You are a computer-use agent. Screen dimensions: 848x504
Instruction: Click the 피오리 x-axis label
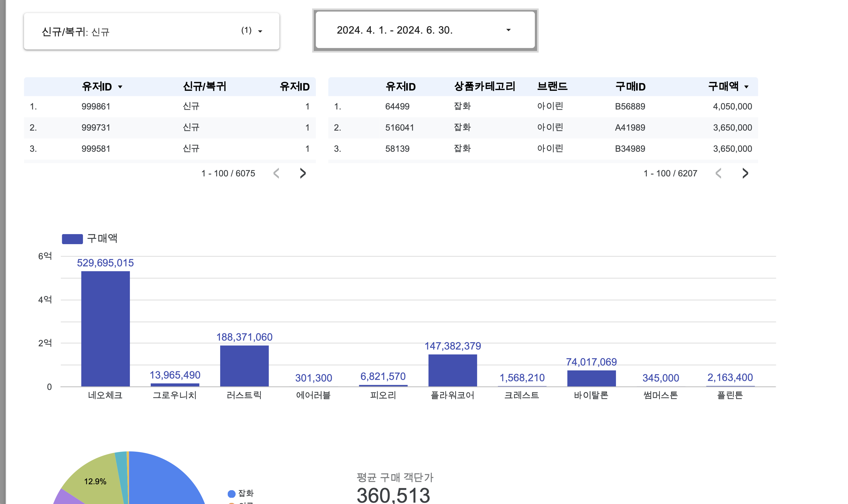click(383, 395)
